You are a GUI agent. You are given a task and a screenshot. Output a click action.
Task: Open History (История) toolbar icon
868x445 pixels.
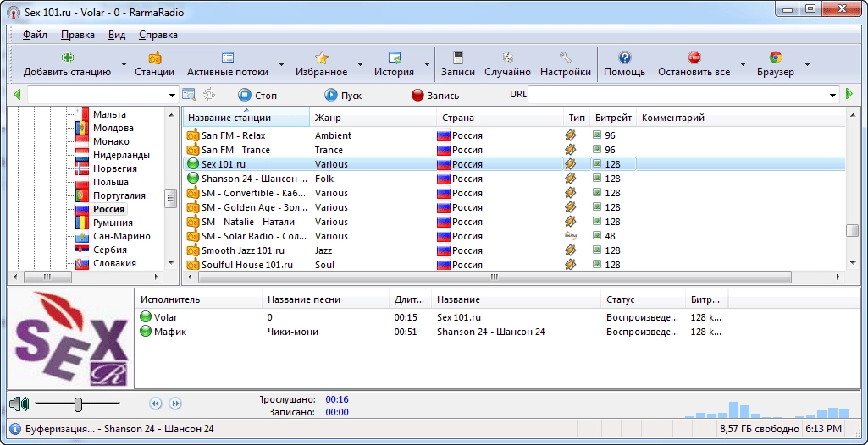[394, 58]
